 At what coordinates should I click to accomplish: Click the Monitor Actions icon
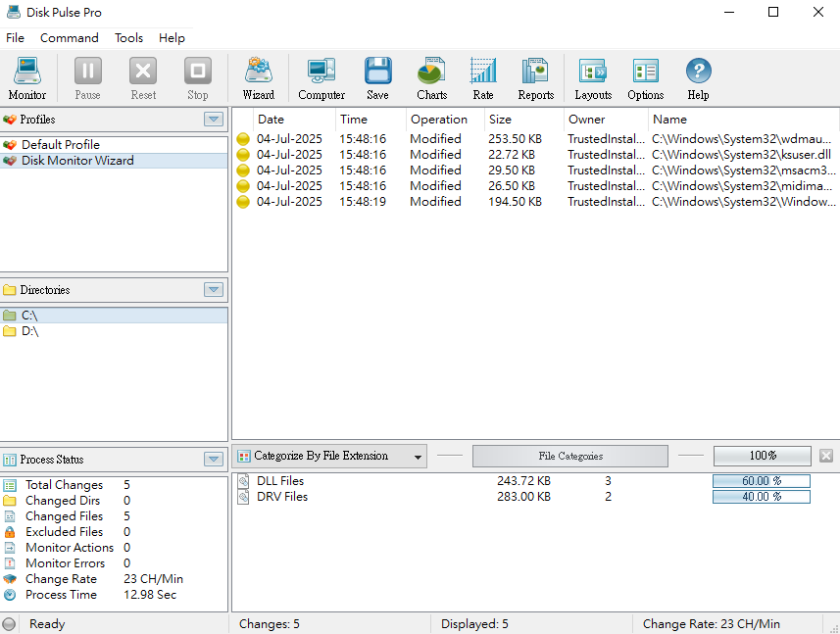point(10,548)
